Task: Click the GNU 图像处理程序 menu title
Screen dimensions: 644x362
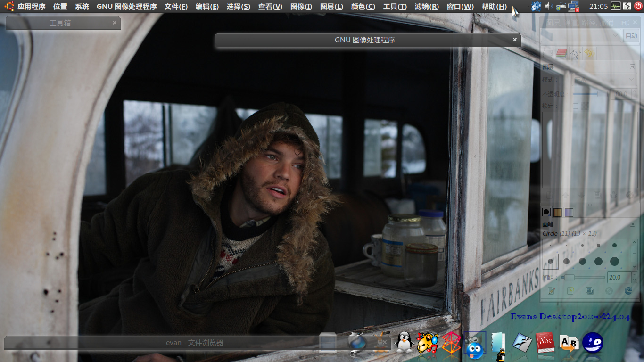Action: click(x=127, y=7)
